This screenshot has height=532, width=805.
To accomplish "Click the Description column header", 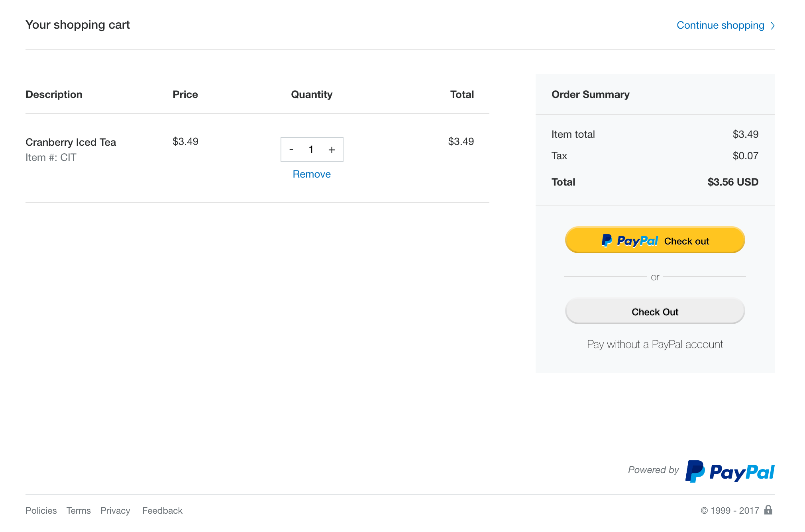I will tap(54, 94).
